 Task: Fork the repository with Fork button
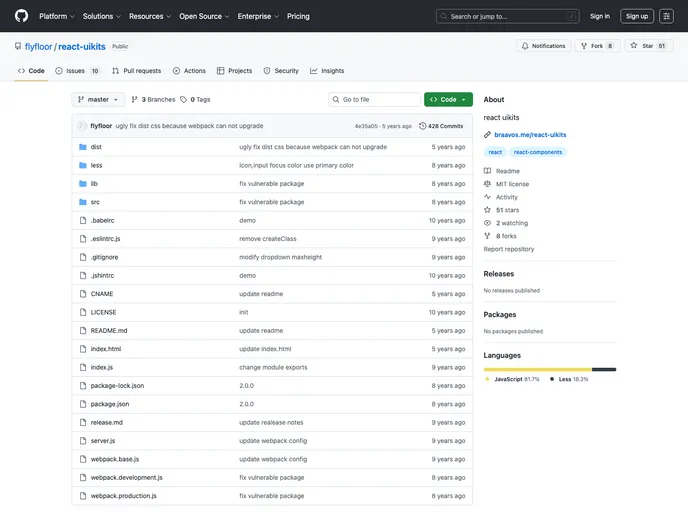pos(598,46)
